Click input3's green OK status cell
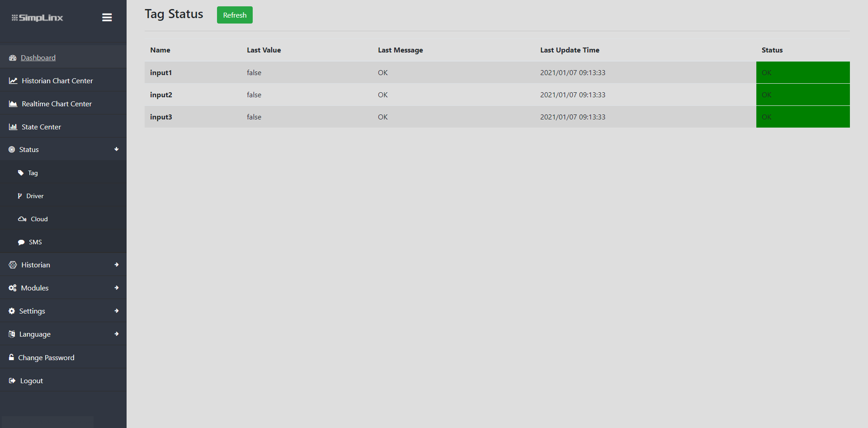 pyautogui.click(x=803, y=117)
